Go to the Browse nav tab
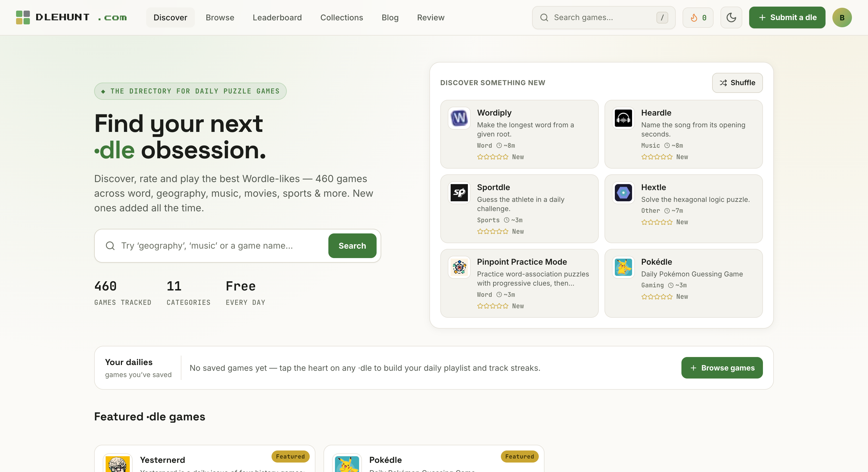The image size is (868, 472). (220, 17)
